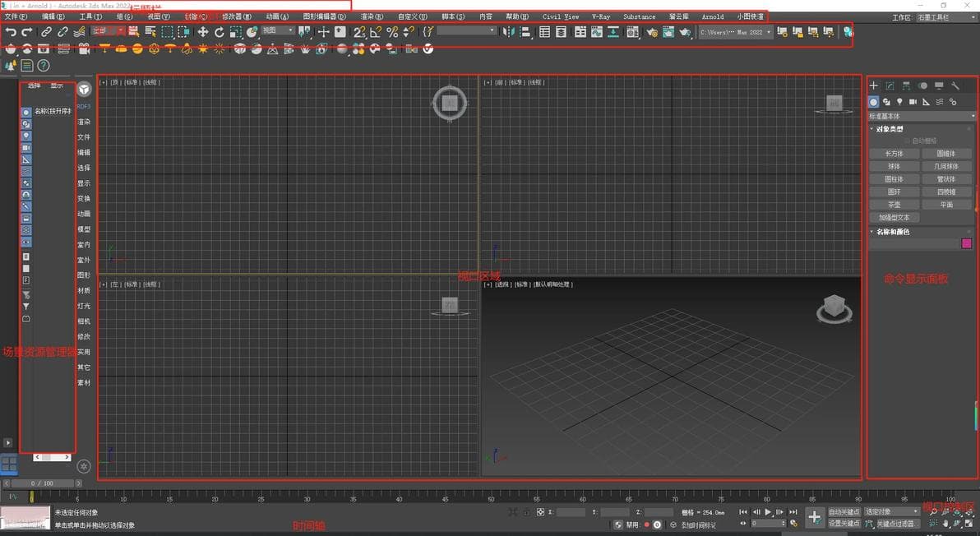
Task: Click the Angle Snap toggle
Action: (376, 32)
